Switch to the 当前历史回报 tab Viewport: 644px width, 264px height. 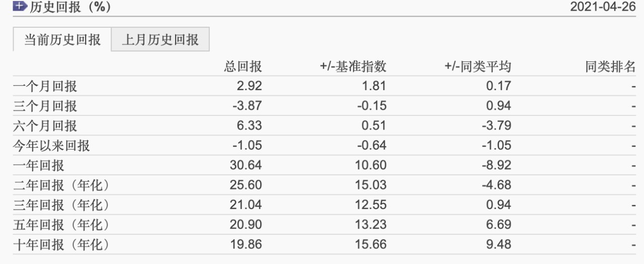coord(62,40)
